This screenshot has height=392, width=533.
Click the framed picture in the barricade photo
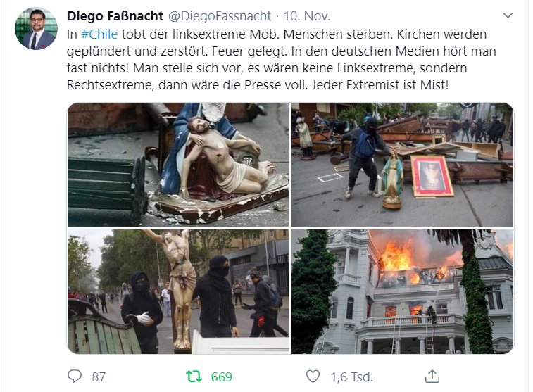coord(432,177)
